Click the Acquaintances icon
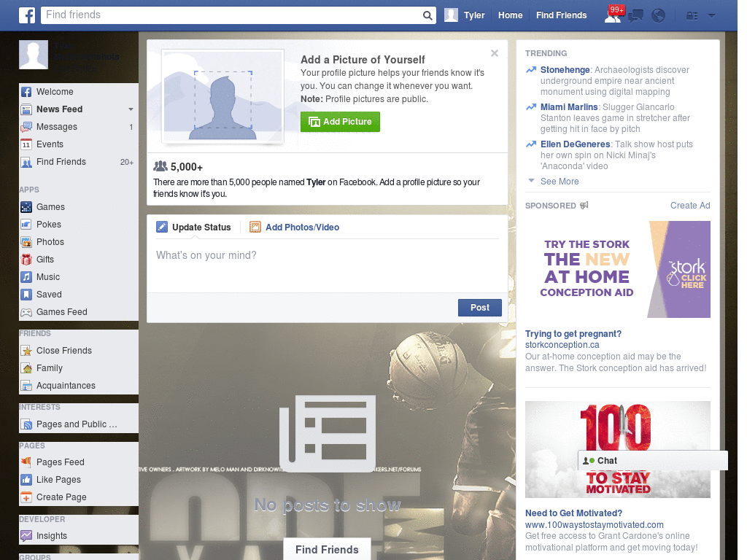The image size is (747, 560). [26, 386]
